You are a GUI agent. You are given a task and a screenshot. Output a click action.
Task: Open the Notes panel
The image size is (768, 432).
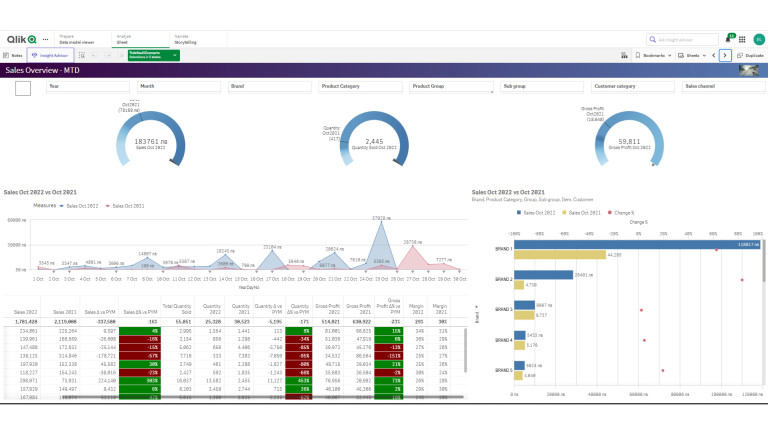tap(15, 56)
